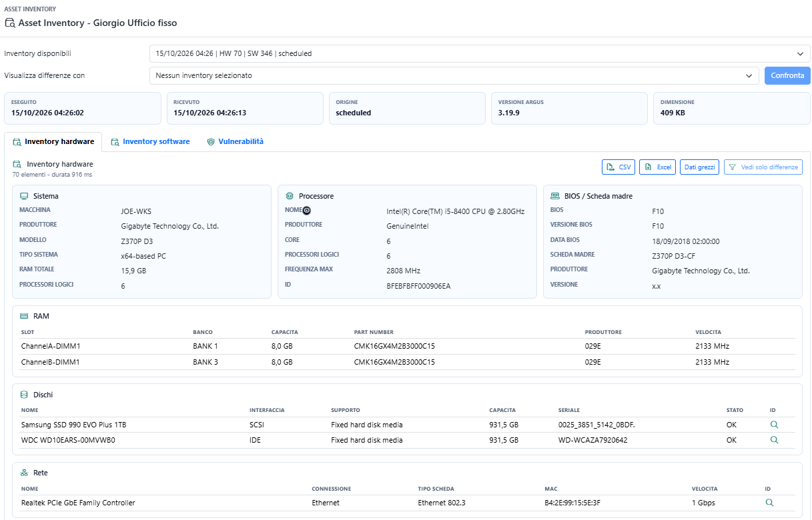The height and width of the screenshot is (520, 812).
Task: Click the Dischi database icon
Action: (24, 395)
